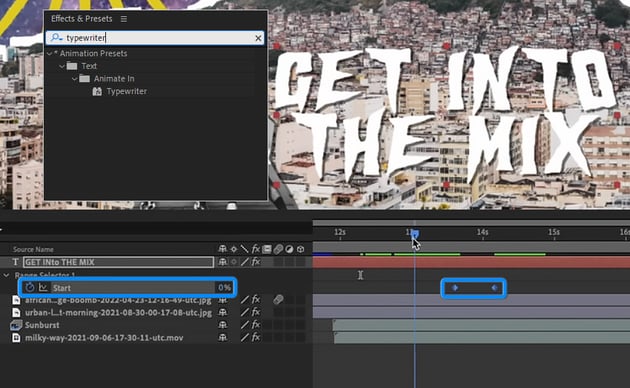Click the urban morning jpg file icon

[16, 312]
